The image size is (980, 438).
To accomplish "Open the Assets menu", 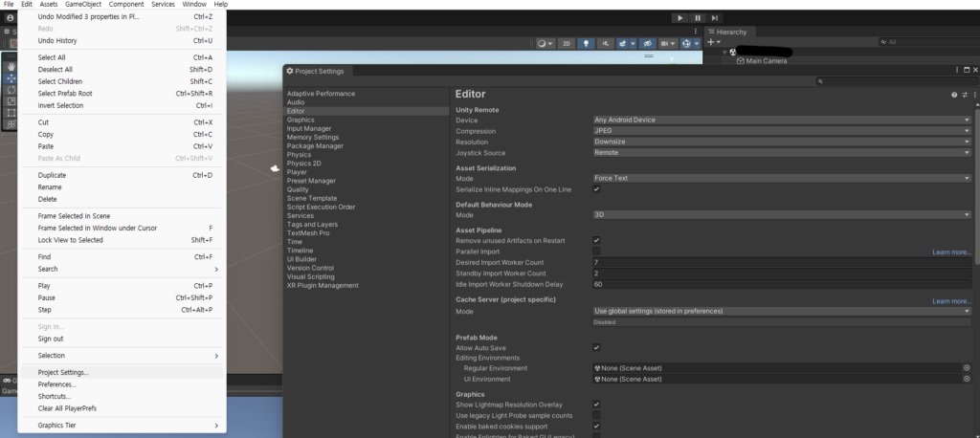I will click(49, 5).
